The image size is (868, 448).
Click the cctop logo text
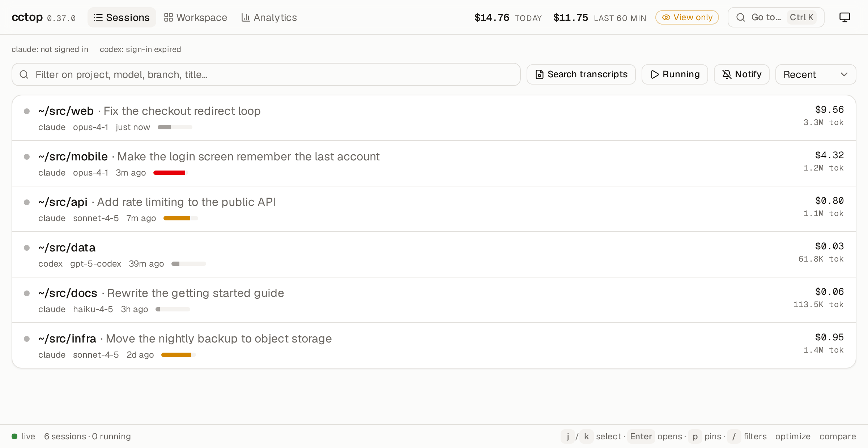pyautogui.click(x=27, y=17)
